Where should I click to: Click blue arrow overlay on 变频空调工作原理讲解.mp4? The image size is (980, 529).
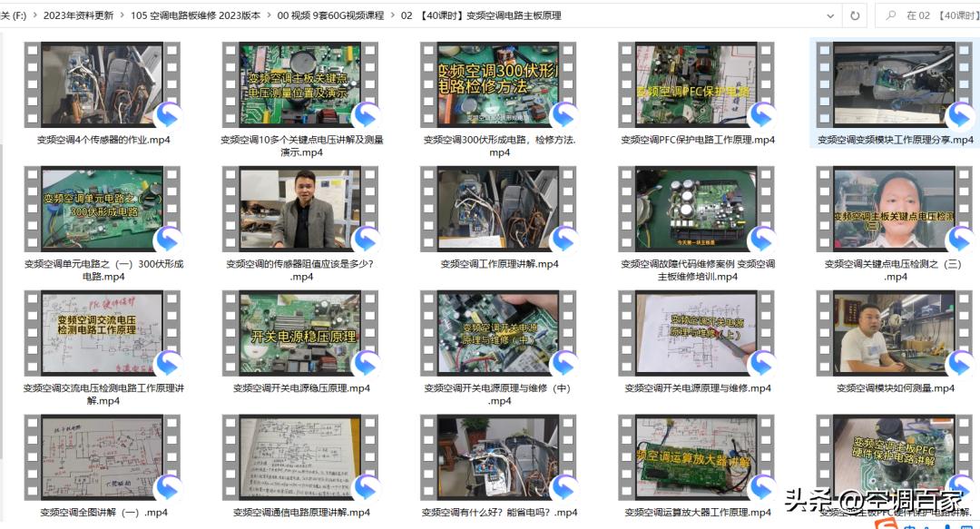pyautogui.click(x=562, y=238)
